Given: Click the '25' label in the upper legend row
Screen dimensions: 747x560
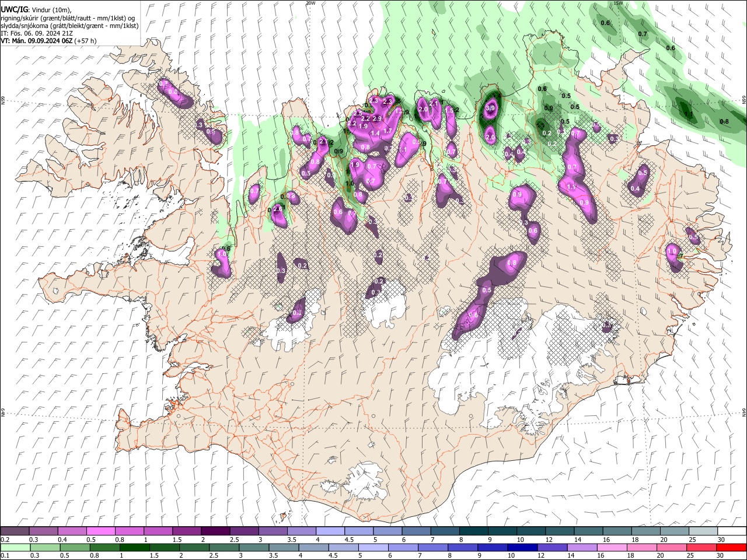Looking at the screenshot, I should [x=692, y=540].
